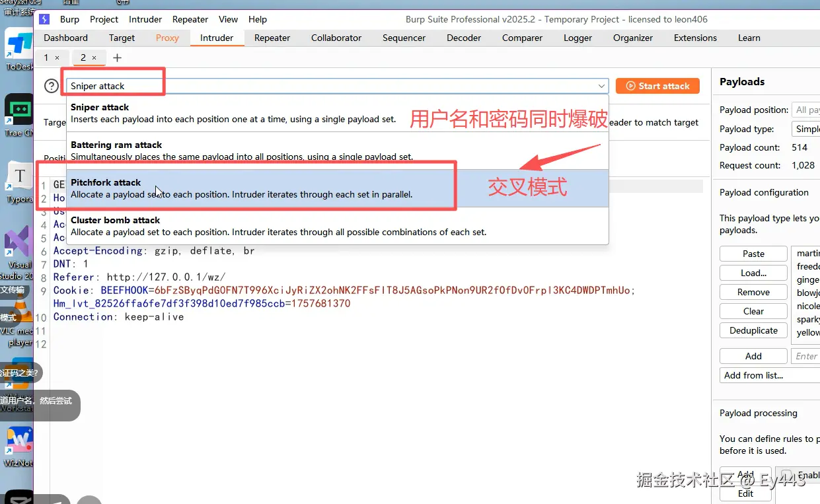Viewport: 820px width, 504px height.
Task: Click Load... payload button
Action: click(753, 273)
